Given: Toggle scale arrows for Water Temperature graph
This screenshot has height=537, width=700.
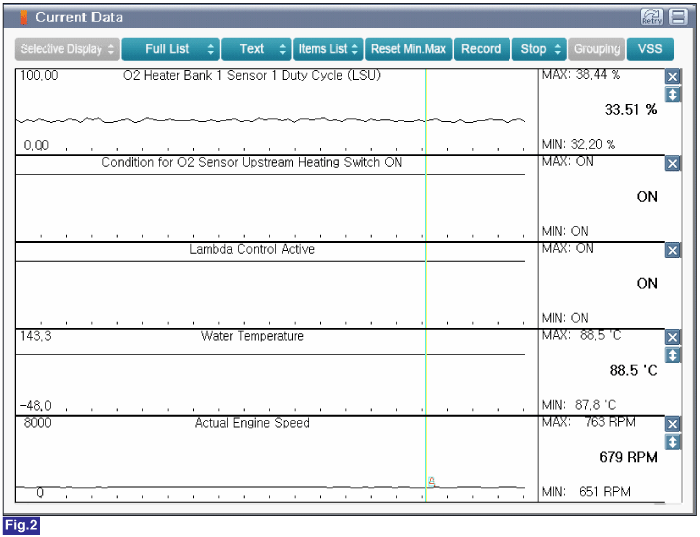Looking at the screenshot, I should (x=672, y=355).
